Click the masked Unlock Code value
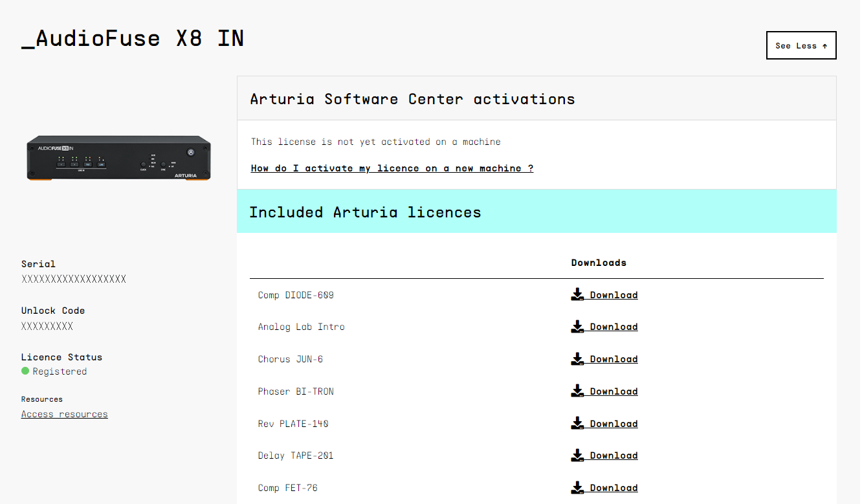Screen dimensions: 862x504 click(x=47, y=326)
